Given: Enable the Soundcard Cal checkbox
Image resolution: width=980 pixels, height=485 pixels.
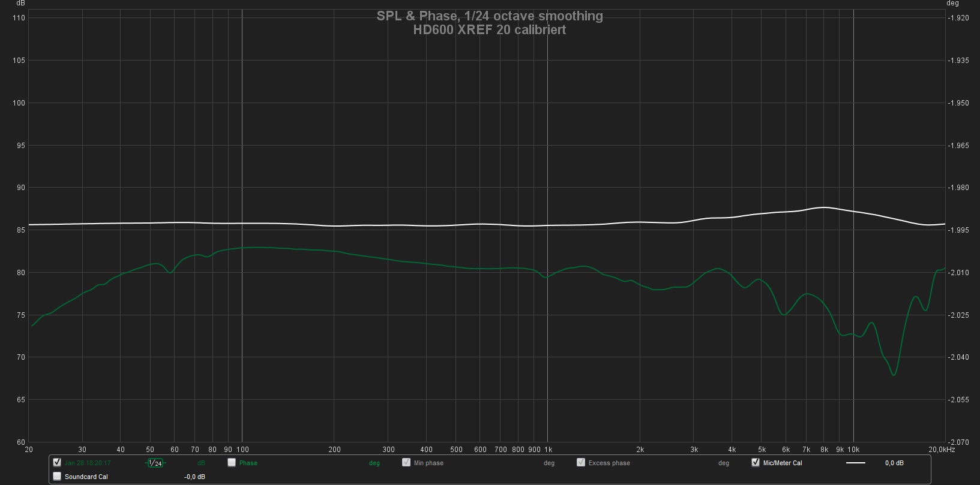Looking at the screenshot, I should pos(57,476).
